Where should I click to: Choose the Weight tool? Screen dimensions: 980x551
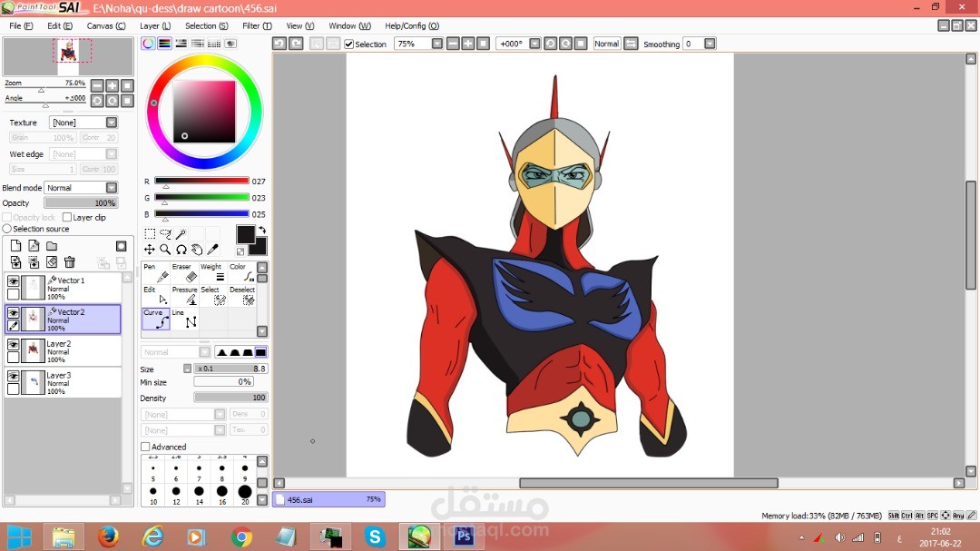click(213, 272)
